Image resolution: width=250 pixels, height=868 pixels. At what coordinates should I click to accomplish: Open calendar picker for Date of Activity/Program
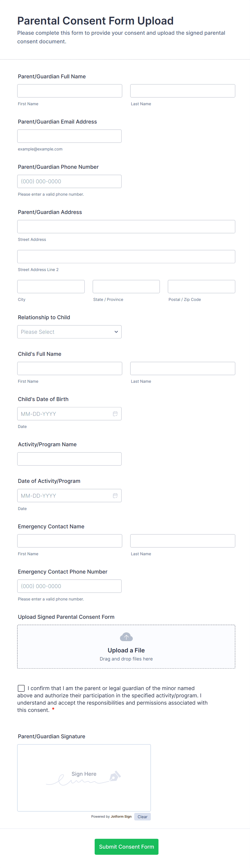[x=115, y=495]
